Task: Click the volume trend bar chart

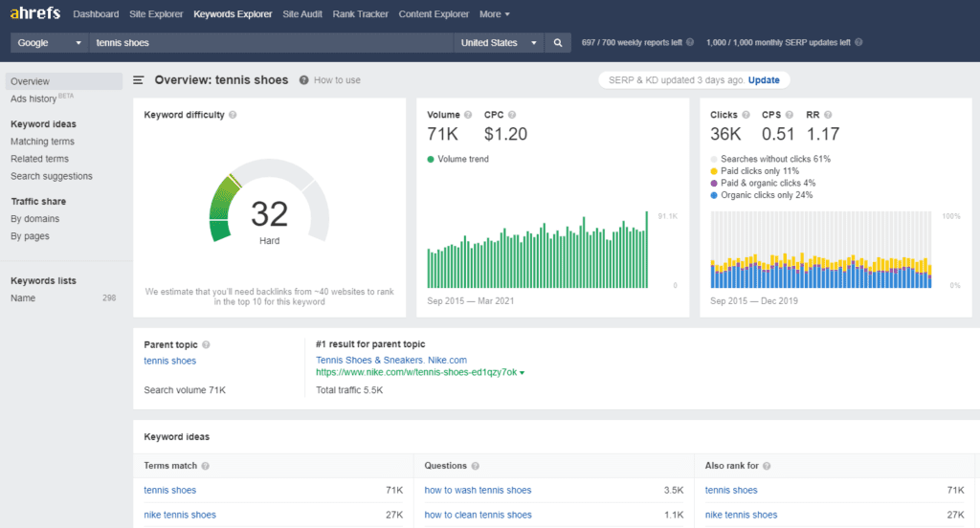Action: pyautogui.click(x=538, y=250)
